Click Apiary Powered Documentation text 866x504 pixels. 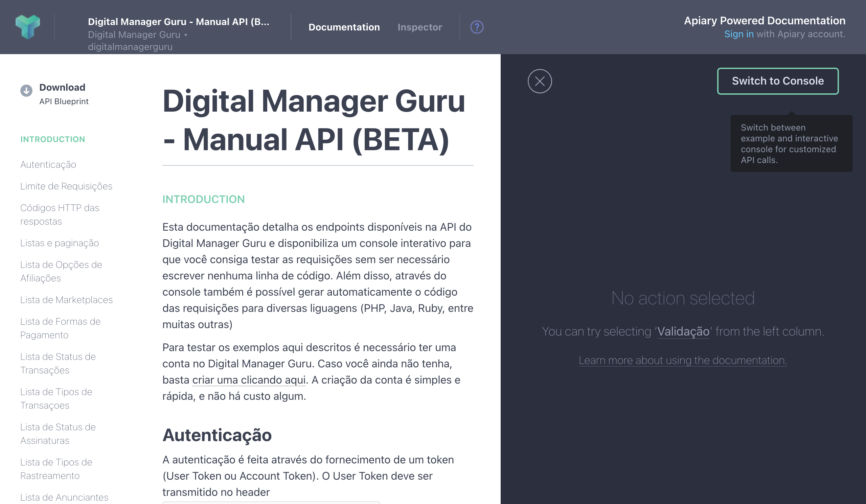click(x=765, y=21)
